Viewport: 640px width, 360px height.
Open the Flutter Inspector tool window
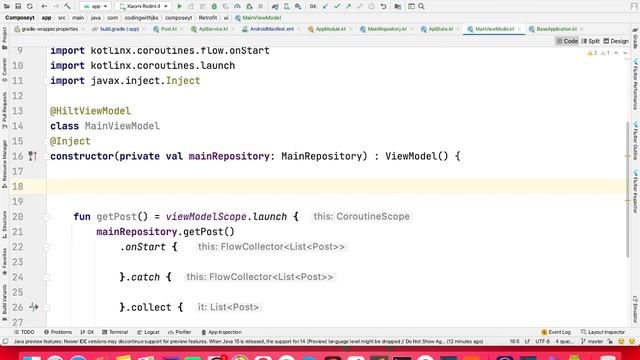pyautogui.click(x=635, y=191)
